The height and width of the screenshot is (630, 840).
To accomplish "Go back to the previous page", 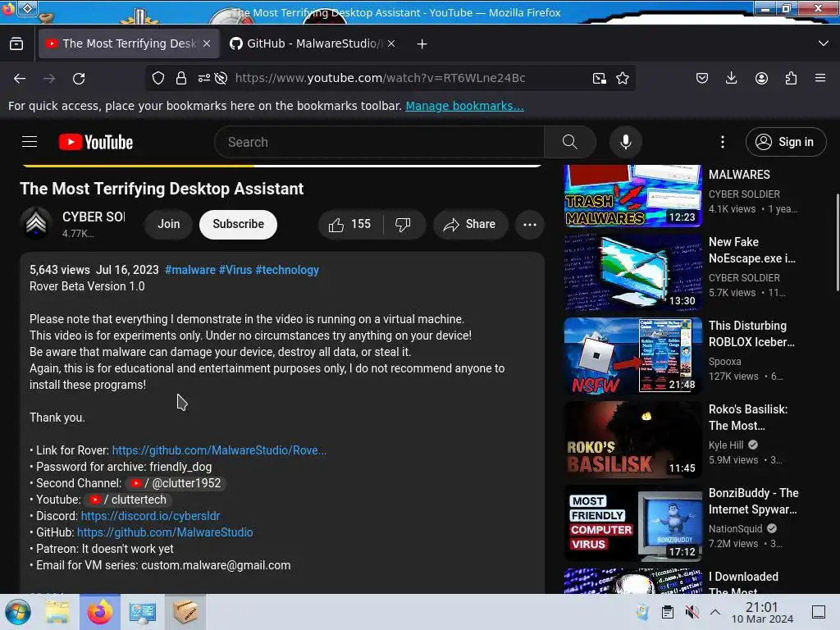I will 20,78.
